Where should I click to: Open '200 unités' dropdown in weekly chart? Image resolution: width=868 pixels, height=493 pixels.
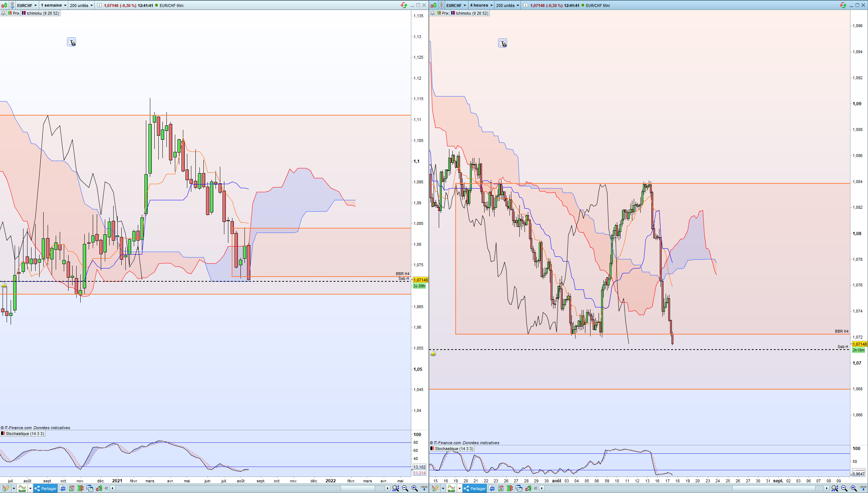click(81, 6)
